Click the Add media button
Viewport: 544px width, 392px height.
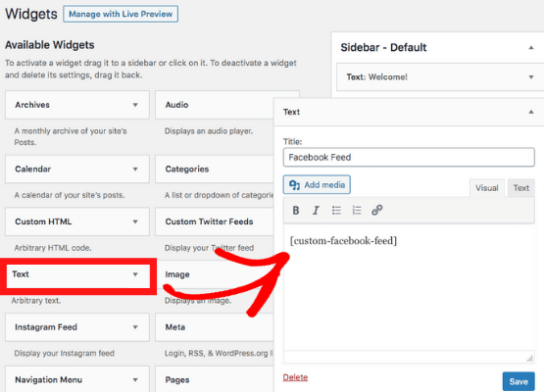[x=317, y=184]
